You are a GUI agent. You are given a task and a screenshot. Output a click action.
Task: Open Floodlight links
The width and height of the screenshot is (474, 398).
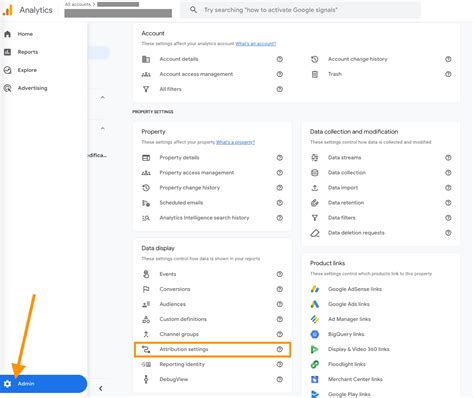(347, 364)
